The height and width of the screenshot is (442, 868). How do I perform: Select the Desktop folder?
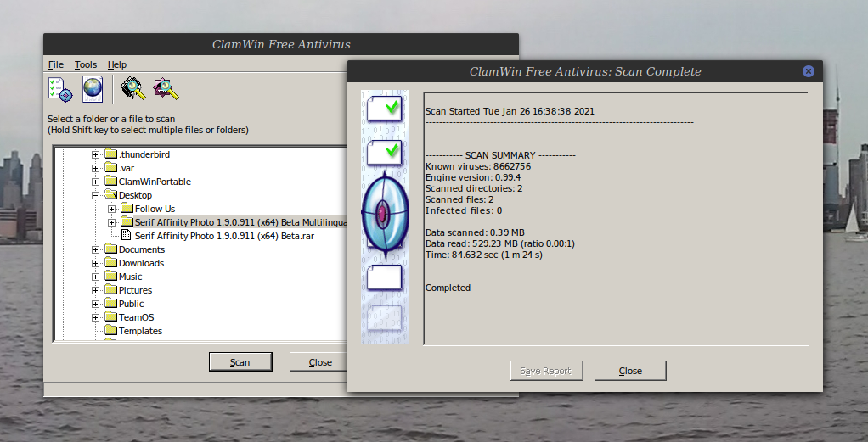pos(135,195)
